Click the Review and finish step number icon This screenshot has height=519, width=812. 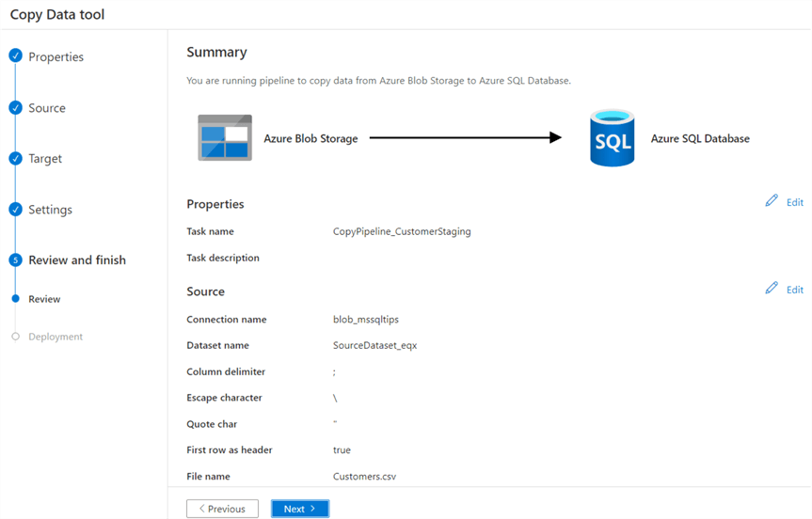(16, 259)
